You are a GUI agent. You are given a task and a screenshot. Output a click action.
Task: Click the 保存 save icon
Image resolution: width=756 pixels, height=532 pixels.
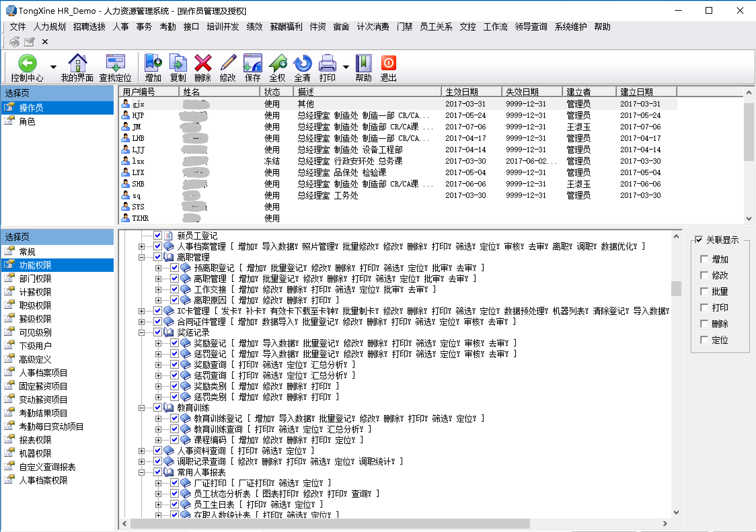click(253, 63)
